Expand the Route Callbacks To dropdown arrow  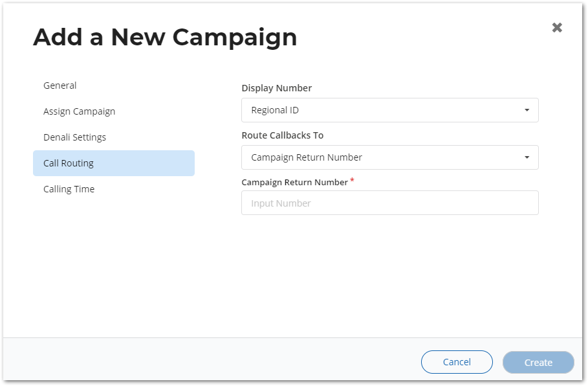coord(527,157)
